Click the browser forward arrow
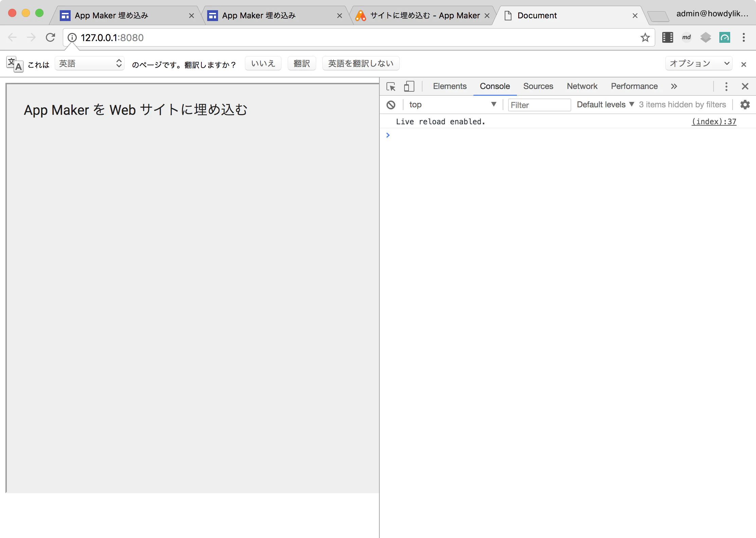The height and width of the screenshot is (538, 756). (31, 37)
